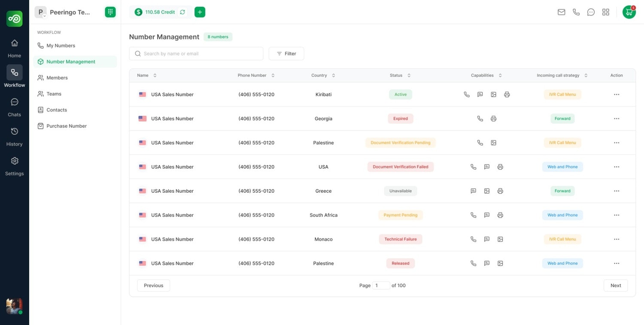Open Settings from sidebar
This screenshot has width=644, height=325.
coord(14,166)
